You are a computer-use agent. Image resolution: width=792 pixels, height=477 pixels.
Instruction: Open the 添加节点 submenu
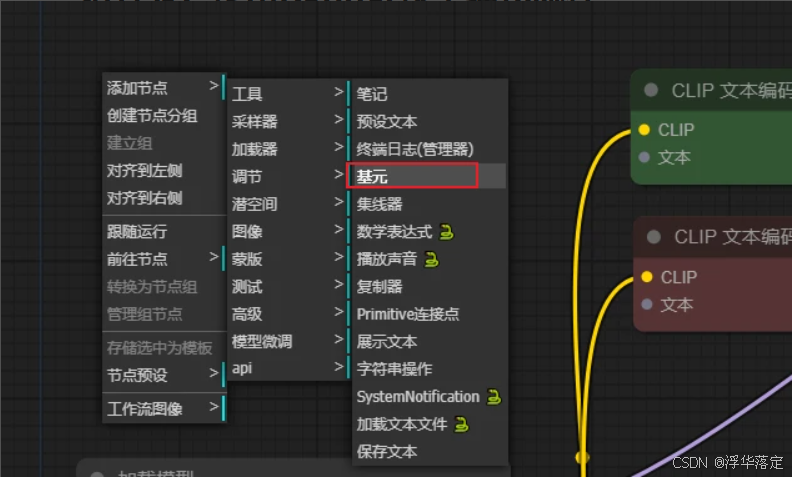tap(164, 87)
